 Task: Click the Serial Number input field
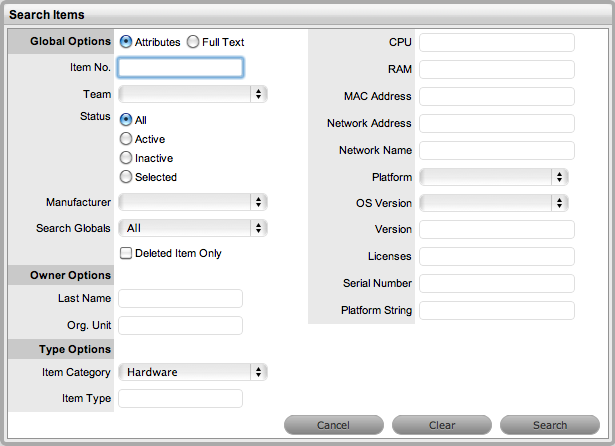[496, 283]
